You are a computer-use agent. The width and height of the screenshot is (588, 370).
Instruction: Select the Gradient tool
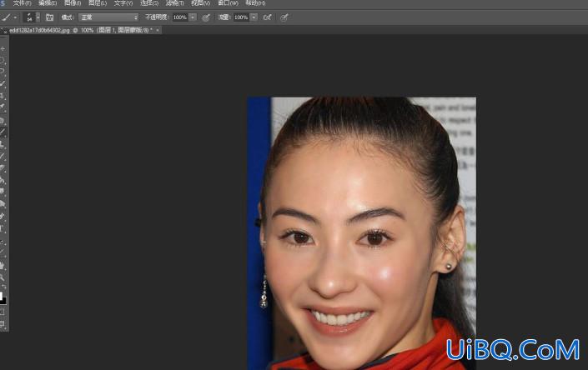[x=3, y=180]
